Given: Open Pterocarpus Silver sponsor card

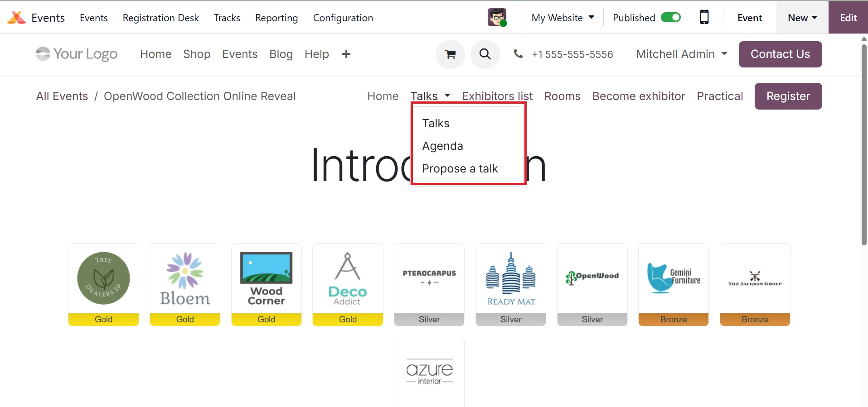Looking at the screenshot, I should coord(429,285).
